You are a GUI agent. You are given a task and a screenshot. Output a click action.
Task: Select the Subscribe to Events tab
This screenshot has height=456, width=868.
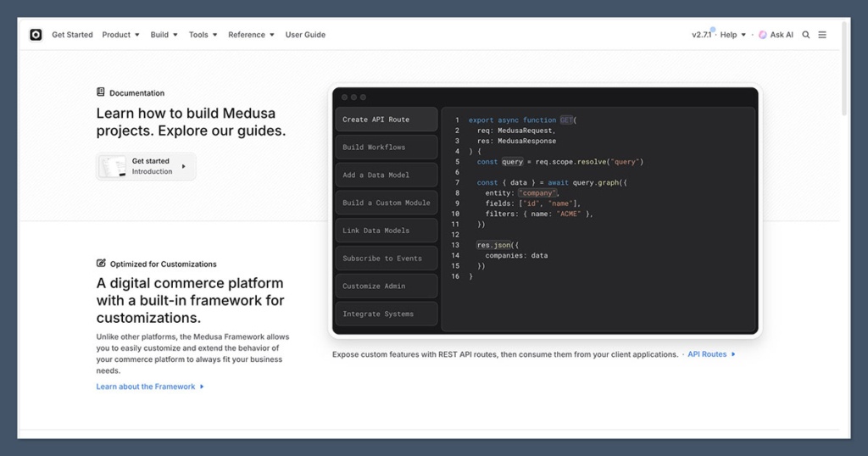[387, 258]
